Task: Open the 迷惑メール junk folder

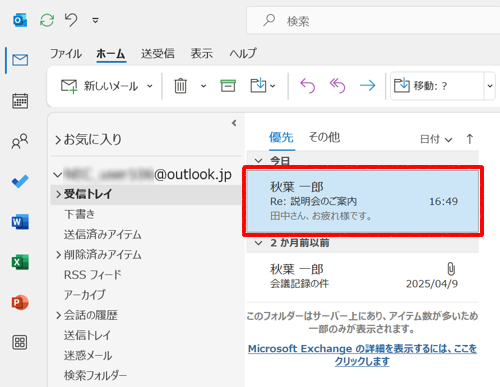Action: point(88,356)
